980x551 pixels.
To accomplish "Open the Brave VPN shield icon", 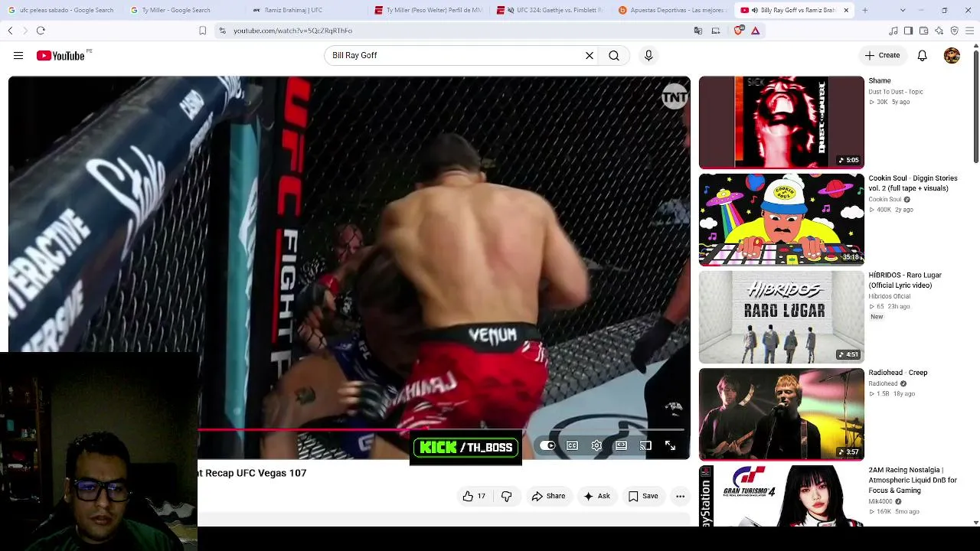I will coord(954,31).
